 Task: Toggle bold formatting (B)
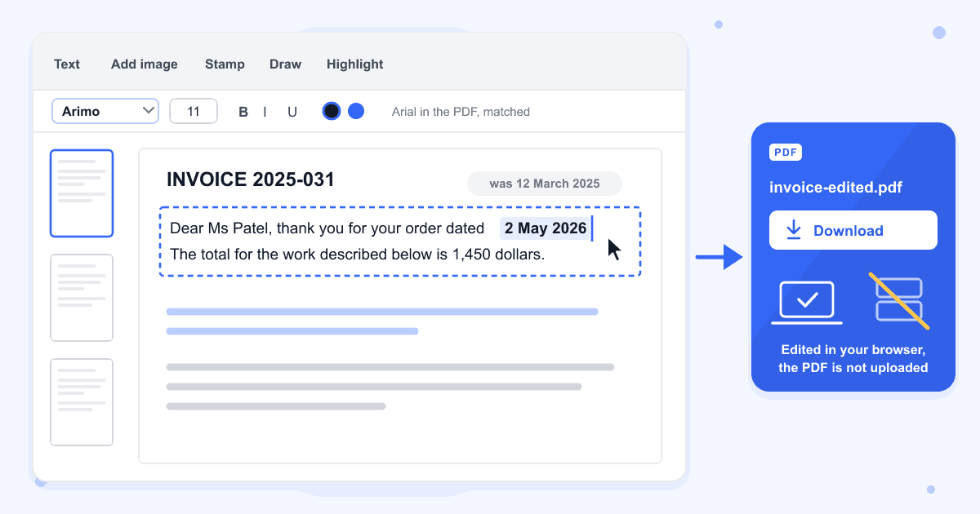click(243, 112)
